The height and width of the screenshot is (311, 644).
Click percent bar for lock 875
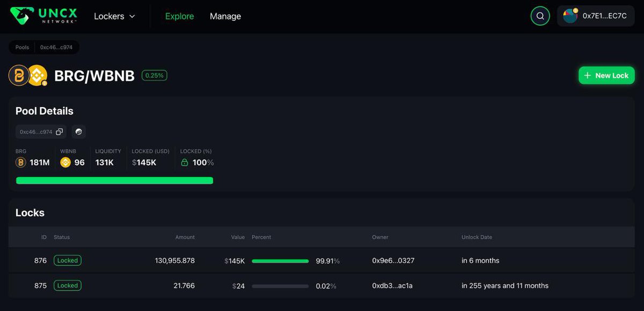pos(280,286)
